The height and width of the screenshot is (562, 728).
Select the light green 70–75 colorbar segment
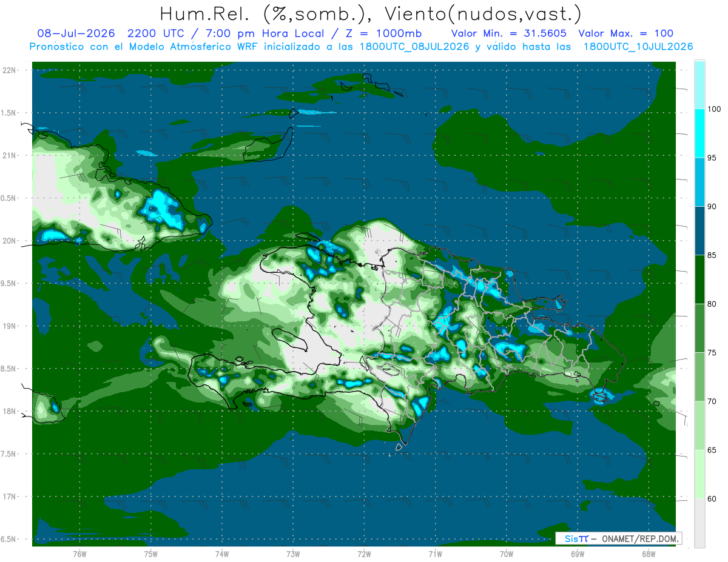point(699,377)
